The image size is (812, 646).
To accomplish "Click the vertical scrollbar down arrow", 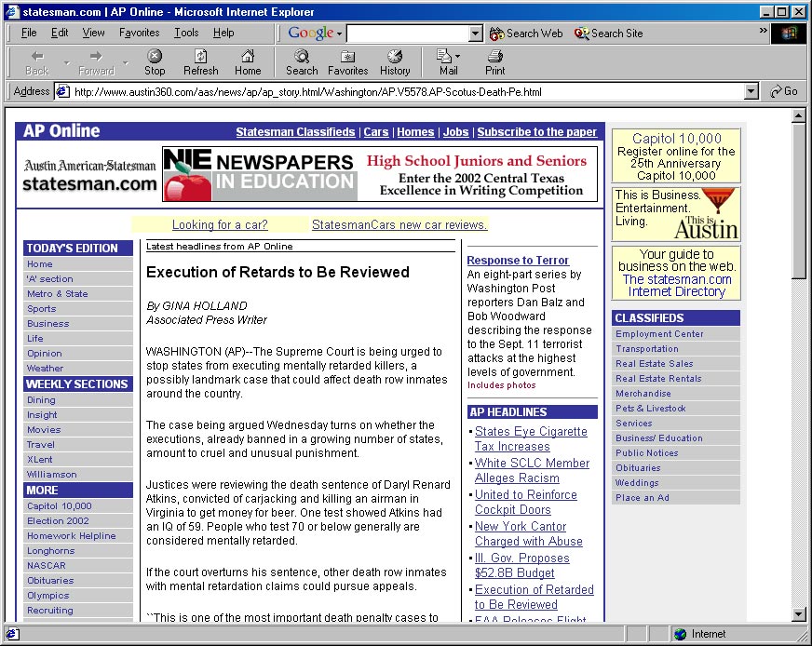I will click(x=798, y=614).
